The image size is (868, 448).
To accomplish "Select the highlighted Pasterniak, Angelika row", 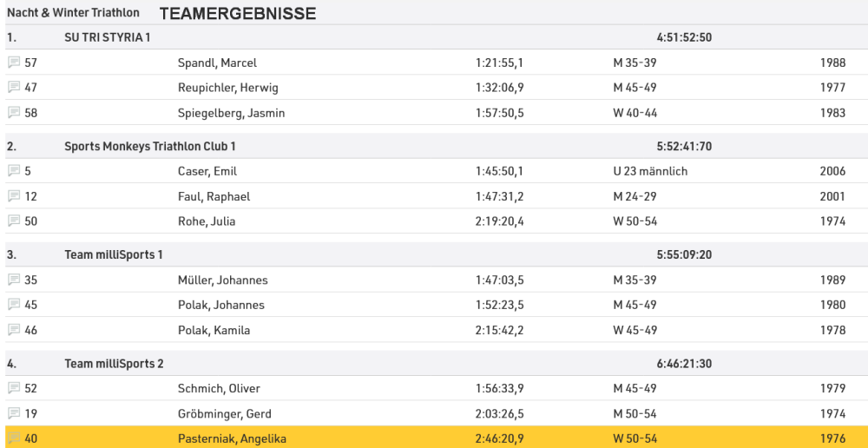I will 232,438.
